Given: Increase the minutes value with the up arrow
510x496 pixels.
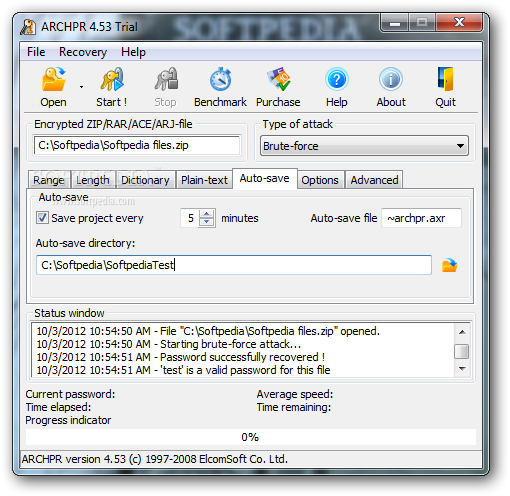Looking at the screenshot, I should pos(207,214).
